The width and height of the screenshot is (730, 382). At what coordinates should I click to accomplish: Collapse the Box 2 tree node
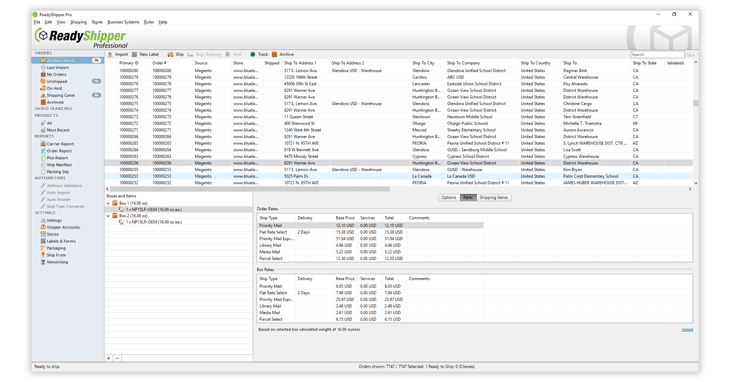click(x=108, y=216)
